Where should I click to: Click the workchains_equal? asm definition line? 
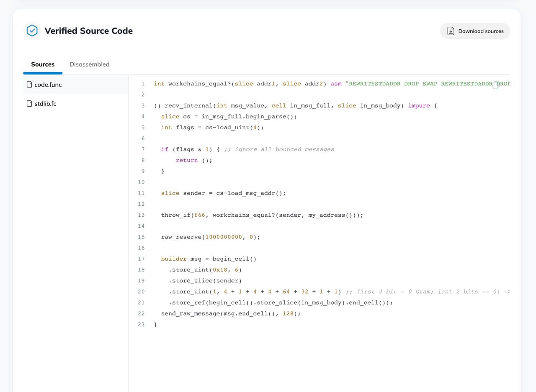332,84
